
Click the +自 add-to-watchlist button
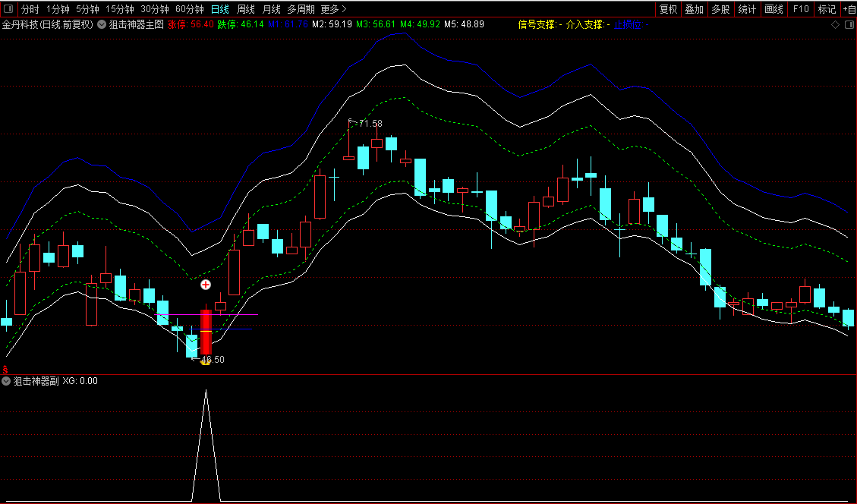849,9
